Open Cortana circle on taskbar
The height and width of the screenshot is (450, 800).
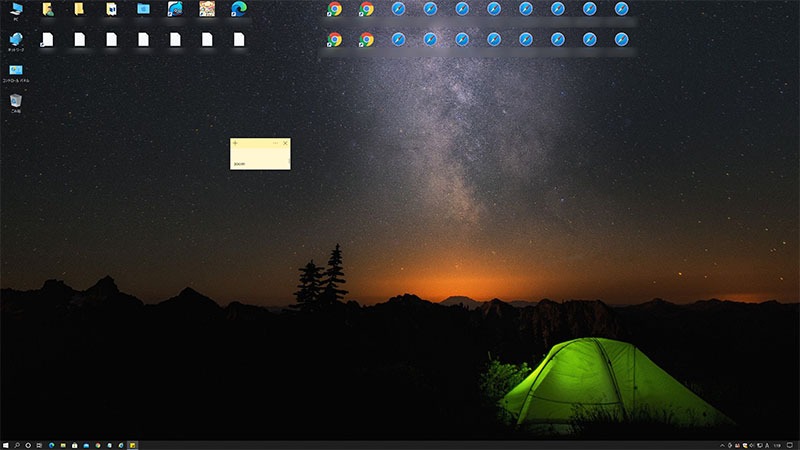[28, 445]
